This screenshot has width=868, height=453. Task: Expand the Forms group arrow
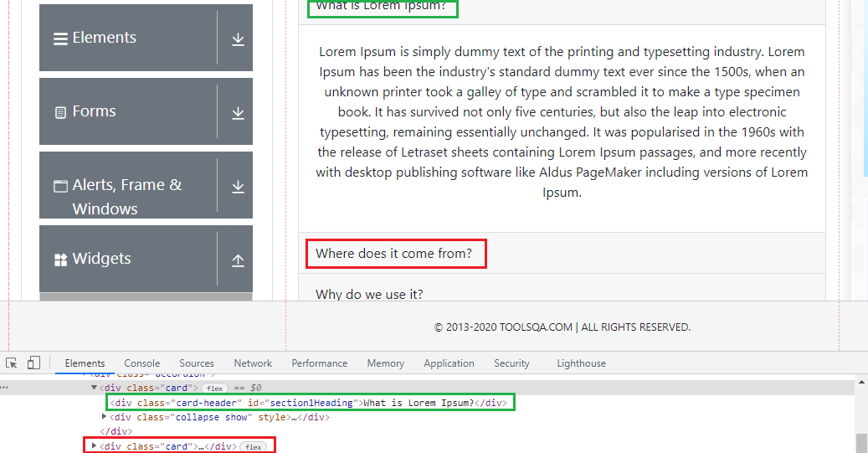(x=238, y=112)
